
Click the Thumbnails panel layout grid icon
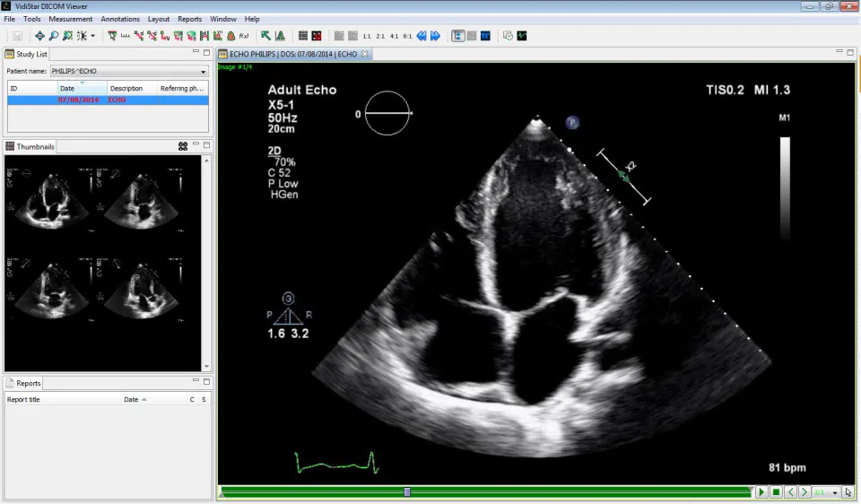pyautogui.click(x=183, y=146)
